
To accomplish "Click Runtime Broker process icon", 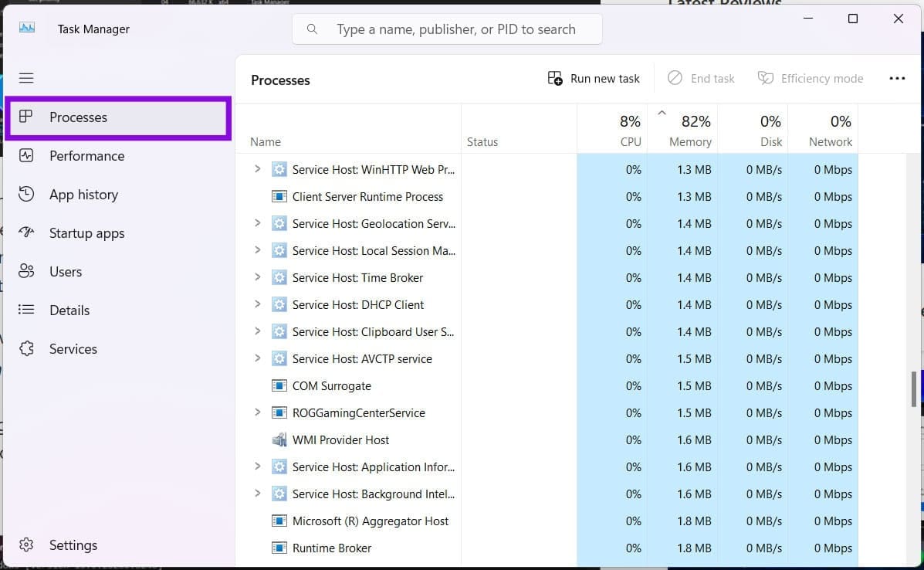I will coord(279,548).
